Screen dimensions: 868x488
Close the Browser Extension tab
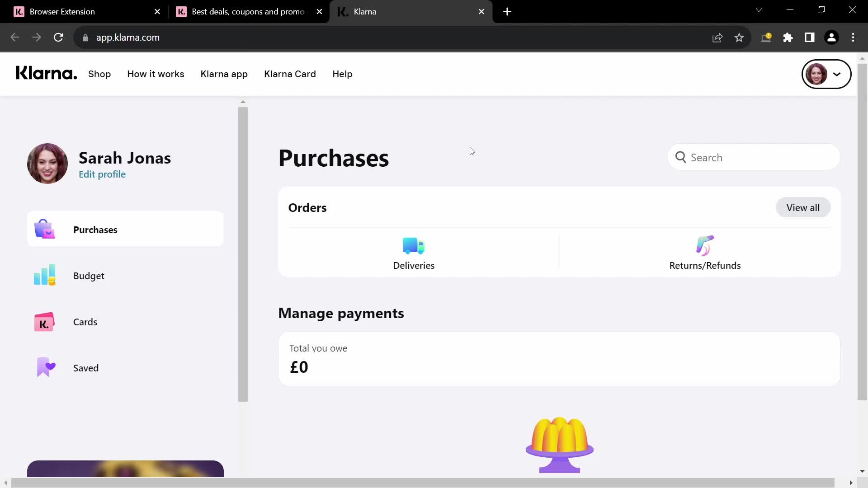(x=157, y=12)
